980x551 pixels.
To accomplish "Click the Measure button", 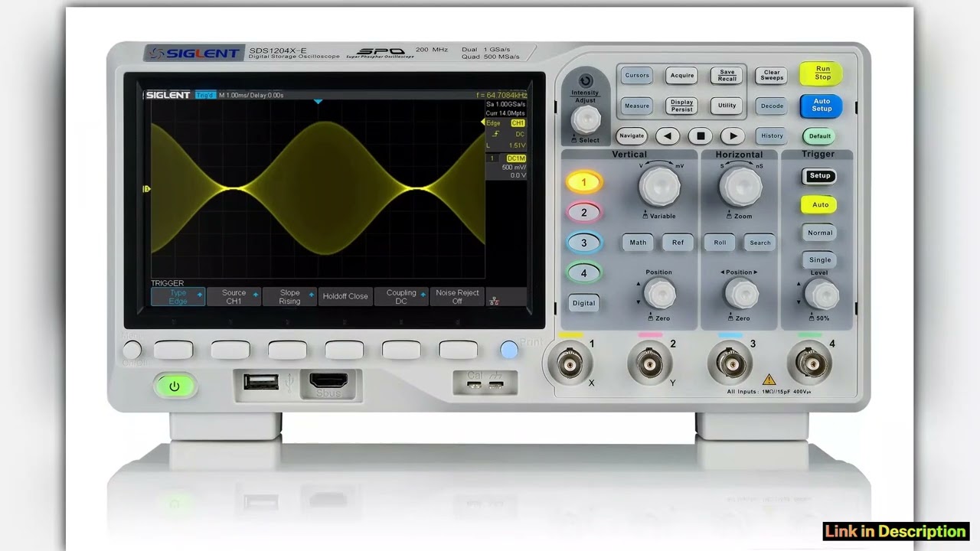I will coord(637,106).
